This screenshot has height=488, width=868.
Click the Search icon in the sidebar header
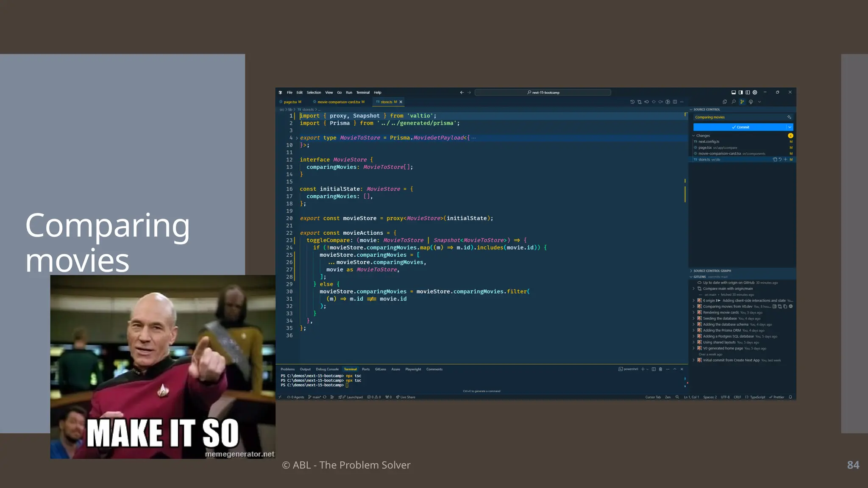pos(733,102)
